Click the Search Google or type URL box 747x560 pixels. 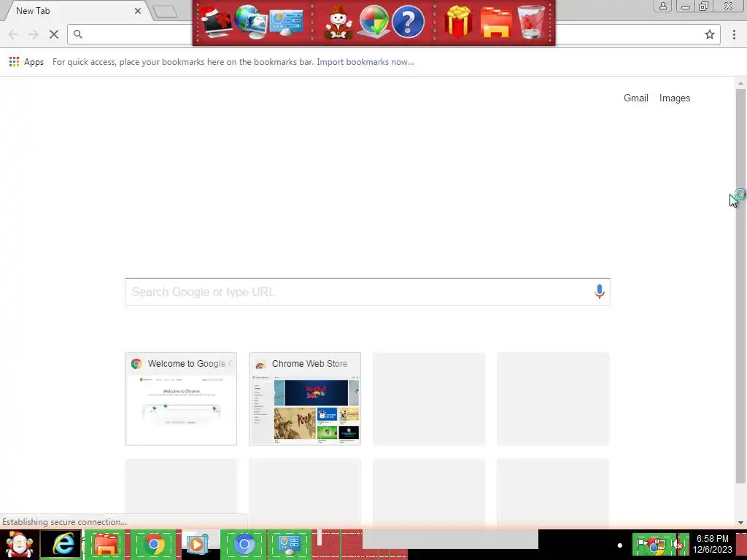coord(368,292)
